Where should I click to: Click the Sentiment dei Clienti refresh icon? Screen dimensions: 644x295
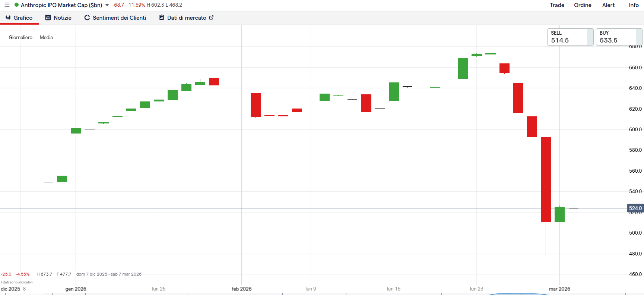[87, 18]
